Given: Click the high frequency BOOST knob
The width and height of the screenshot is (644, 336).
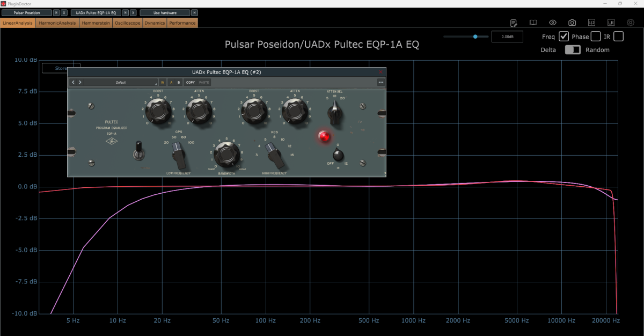Looking at the screenshot, I should pos(253,111).
